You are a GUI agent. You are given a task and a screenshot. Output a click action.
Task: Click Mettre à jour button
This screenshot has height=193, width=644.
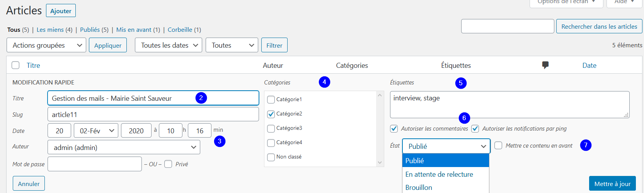pos(612,184)
